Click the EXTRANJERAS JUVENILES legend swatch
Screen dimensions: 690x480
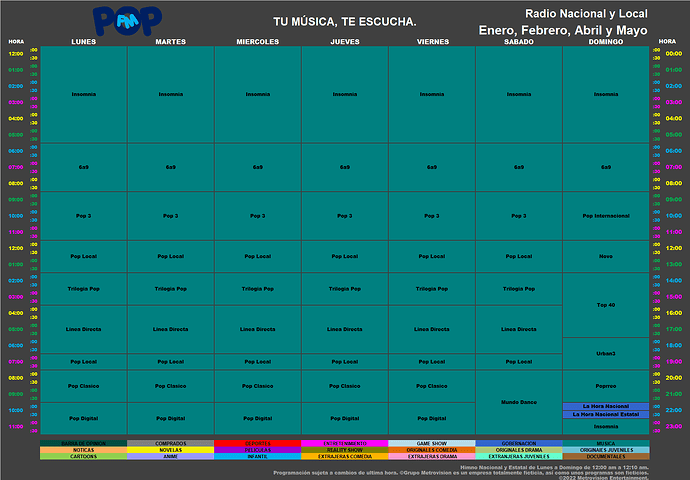point(519,457)
